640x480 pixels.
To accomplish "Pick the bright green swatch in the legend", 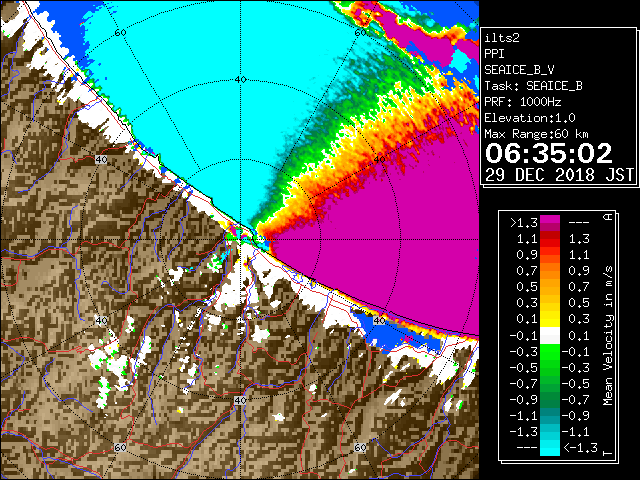I will (550, 351).
